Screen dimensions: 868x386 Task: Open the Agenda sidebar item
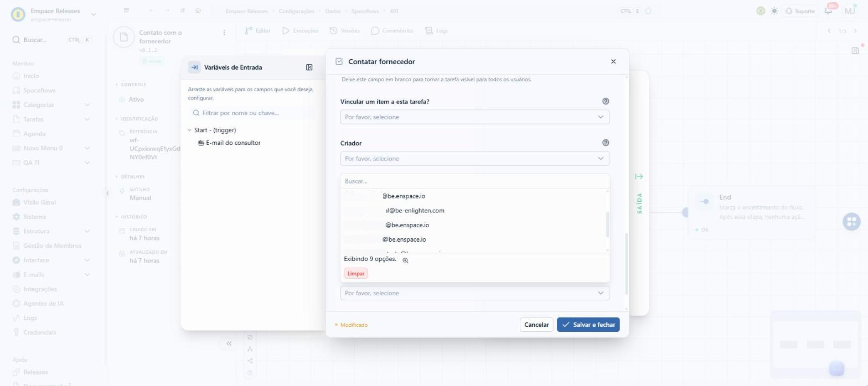(34, 133)
